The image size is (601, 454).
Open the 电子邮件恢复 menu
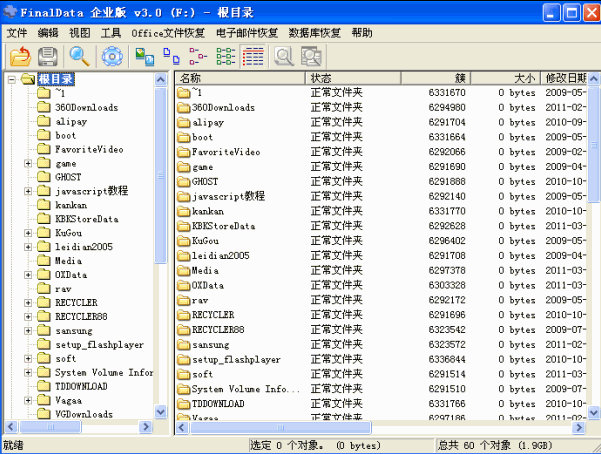(x=247, y=33)
